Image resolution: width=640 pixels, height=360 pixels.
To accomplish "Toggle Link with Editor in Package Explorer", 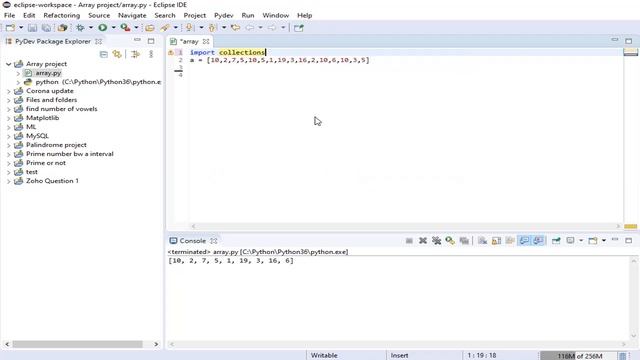I will [x=118, y=54].
